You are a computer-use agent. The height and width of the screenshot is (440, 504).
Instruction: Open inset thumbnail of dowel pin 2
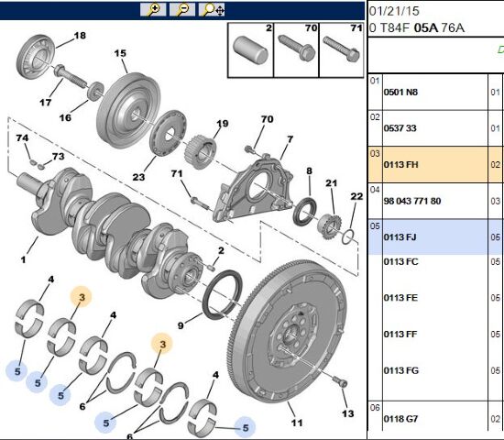click(x=251, y=50)
